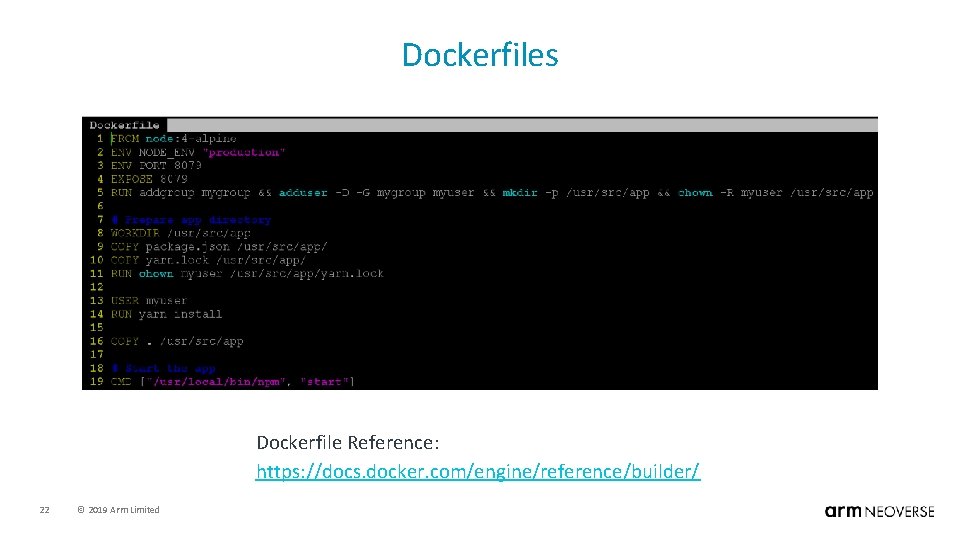Click line 10 COPY yarn.lock
This screenshot has width=960, height=540.
tap(208, 260)
